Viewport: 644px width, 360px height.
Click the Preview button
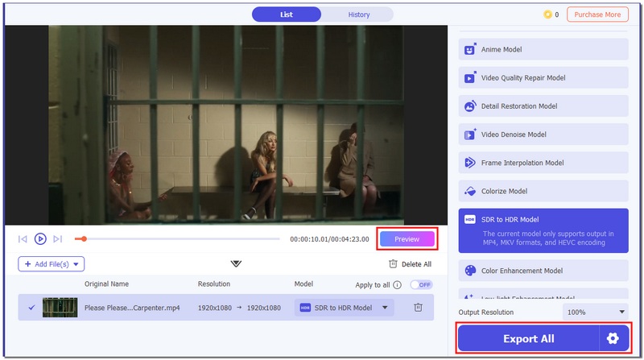[x=407, y=239]
